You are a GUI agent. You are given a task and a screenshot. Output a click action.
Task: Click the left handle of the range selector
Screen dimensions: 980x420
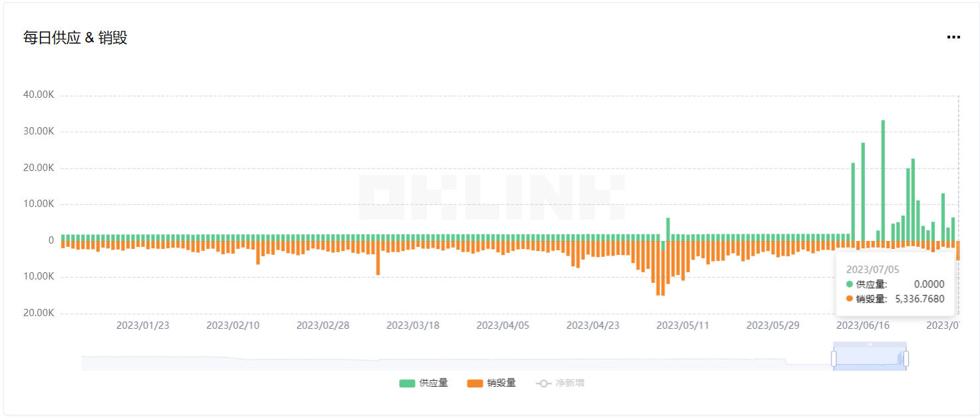point(835,357)
